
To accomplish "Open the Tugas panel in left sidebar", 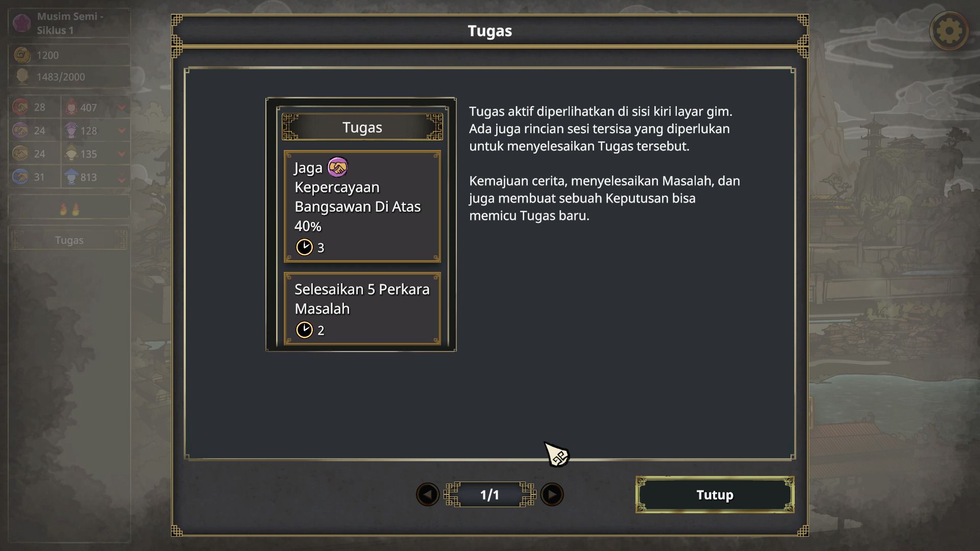I will pos(69,240).
